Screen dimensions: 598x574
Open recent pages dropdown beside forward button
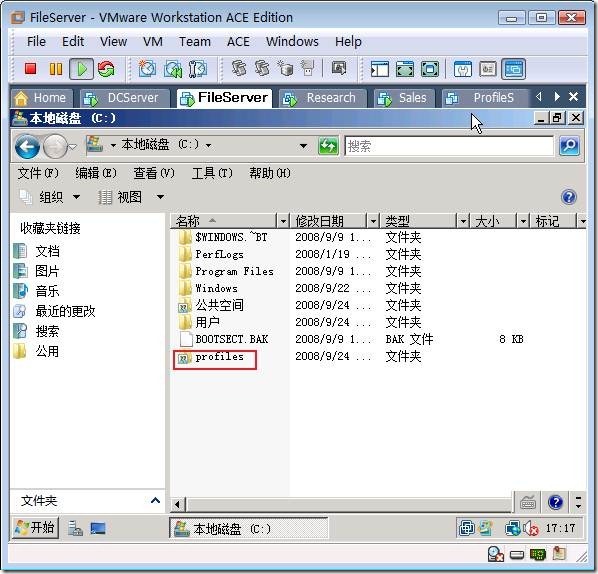pyautogui.click(x=73, y=146)
